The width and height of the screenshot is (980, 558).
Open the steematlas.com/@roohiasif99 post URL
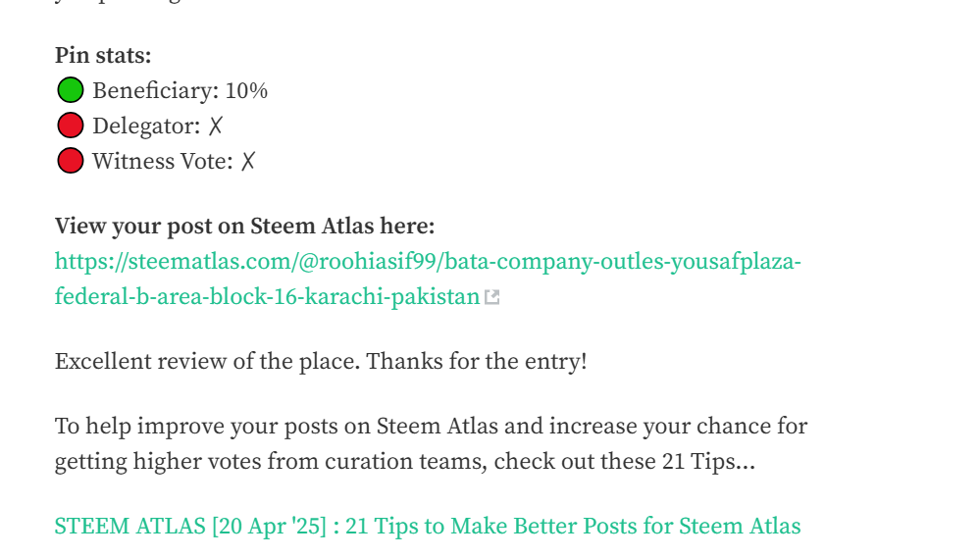pos(428,262)
